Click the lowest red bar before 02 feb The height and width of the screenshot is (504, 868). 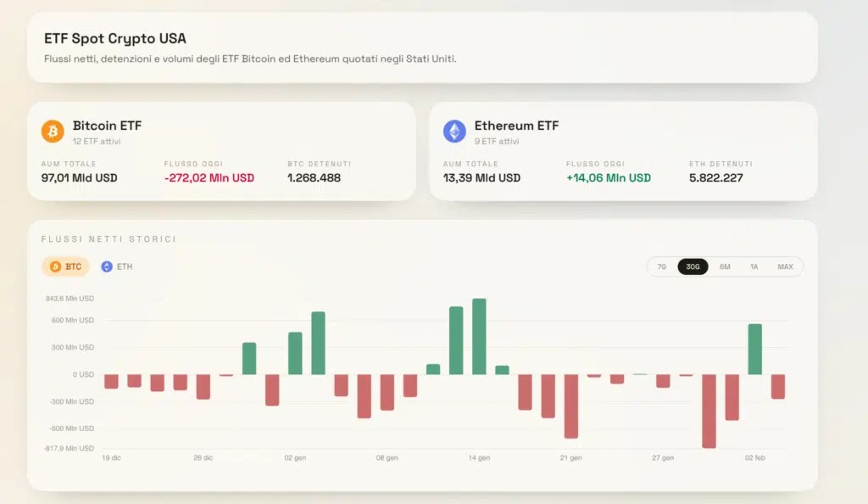point(709,411)
